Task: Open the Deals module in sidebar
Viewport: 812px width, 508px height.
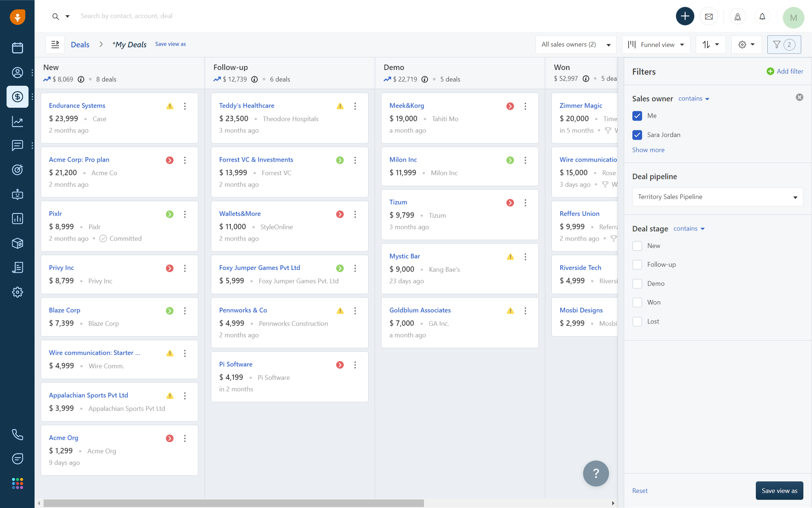Action: click(x=17, y=97)
